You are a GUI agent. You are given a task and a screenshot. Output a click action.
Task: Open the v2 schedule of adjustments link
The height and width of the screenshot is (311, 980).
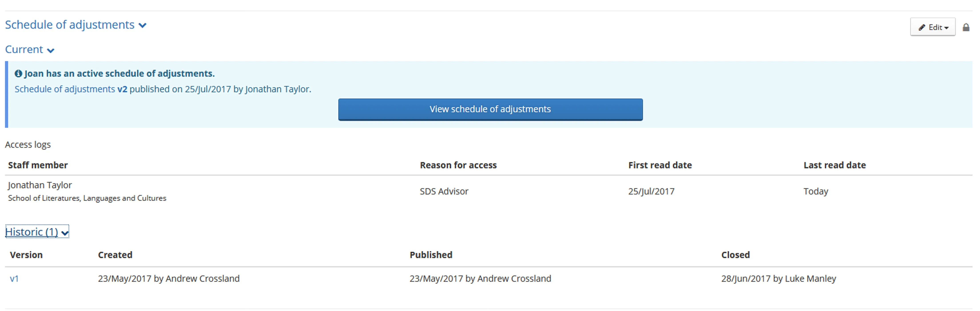[x=122, y=89]
